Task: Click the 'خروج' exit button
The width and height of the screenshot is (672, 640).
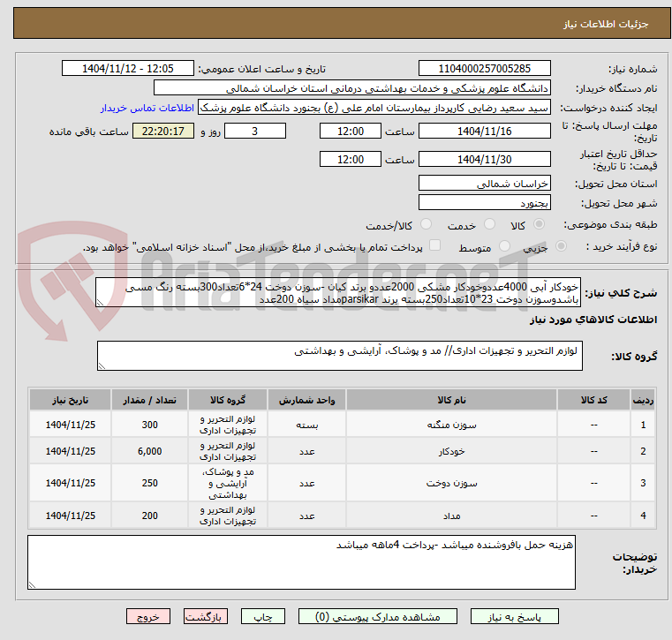Action: [147, 616]
